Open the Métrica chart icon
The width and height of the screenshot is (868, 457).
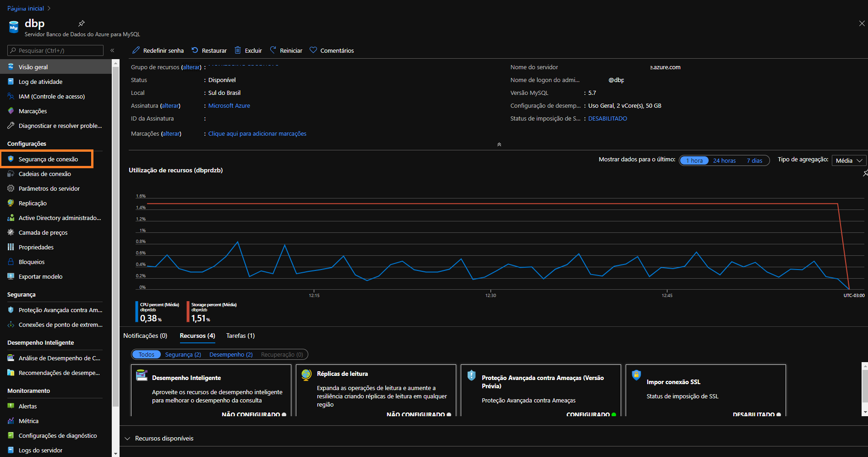click(11, 421)
